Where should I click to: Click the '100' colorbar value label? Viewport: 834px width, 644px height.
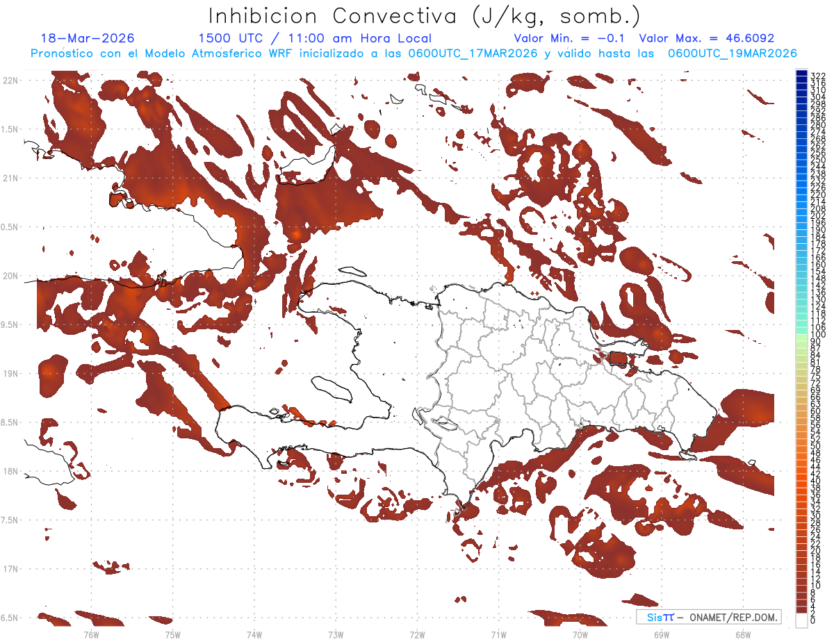pyautogui.click(x=817, y=336)
